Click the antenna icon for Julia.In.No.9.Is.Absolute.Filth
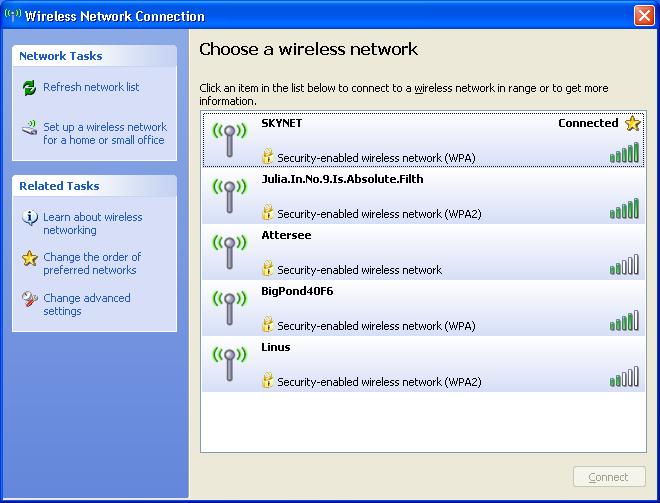 (x=229, y=195)
